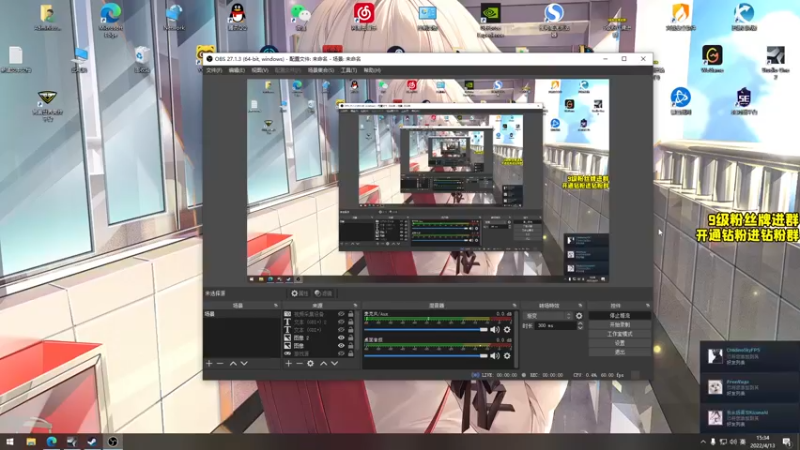Remove selected source with minus icon
The image size is (800, 450).
[299, 363]
